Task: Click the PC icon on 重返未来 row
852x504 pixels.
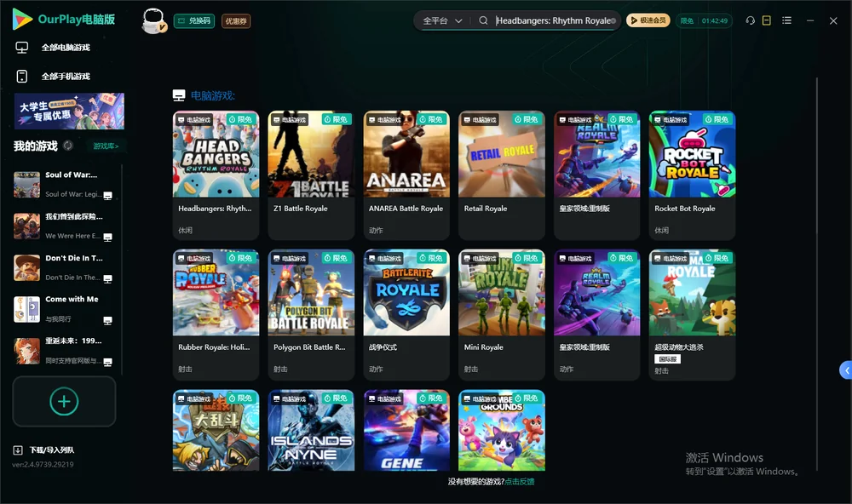Action: (x=107, y=363)
